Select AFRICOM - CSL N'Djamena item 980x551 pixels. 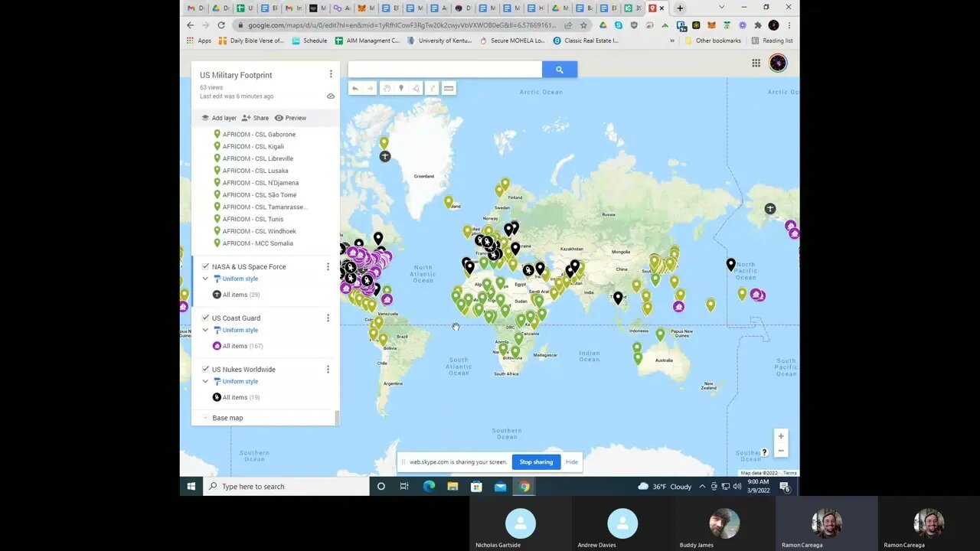pyautogui.click(x=260, y=183)
